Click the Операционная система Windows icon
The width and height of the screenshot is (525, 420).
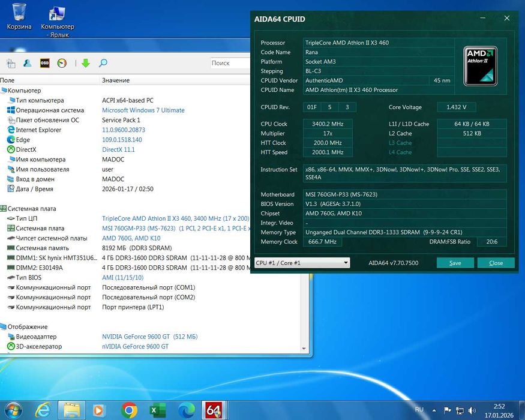(11, 110)
